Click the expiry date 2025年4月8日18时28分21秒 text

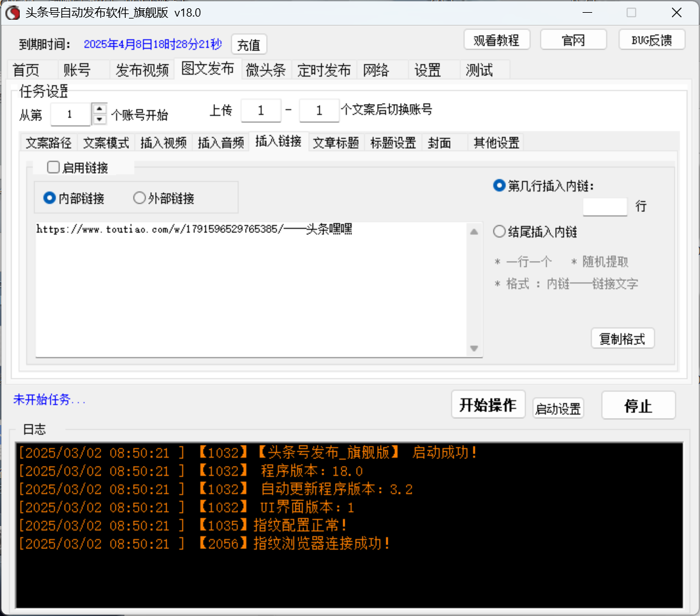(x=153, y=44)
